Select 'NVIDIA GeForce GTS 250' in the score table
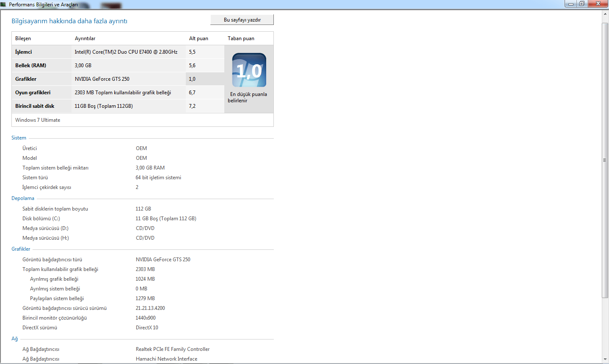Screen dimensions: 609x364 (x=102, y=79)
